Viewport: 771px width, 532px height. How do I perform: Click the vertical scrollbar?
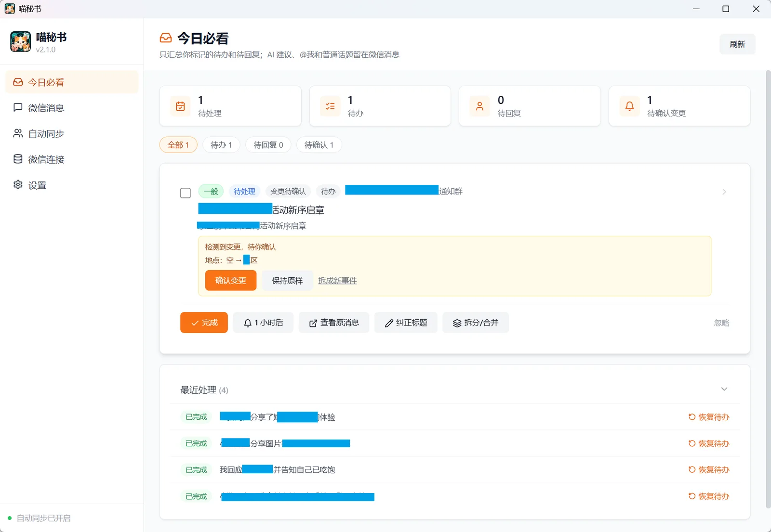tap(768, 289)
